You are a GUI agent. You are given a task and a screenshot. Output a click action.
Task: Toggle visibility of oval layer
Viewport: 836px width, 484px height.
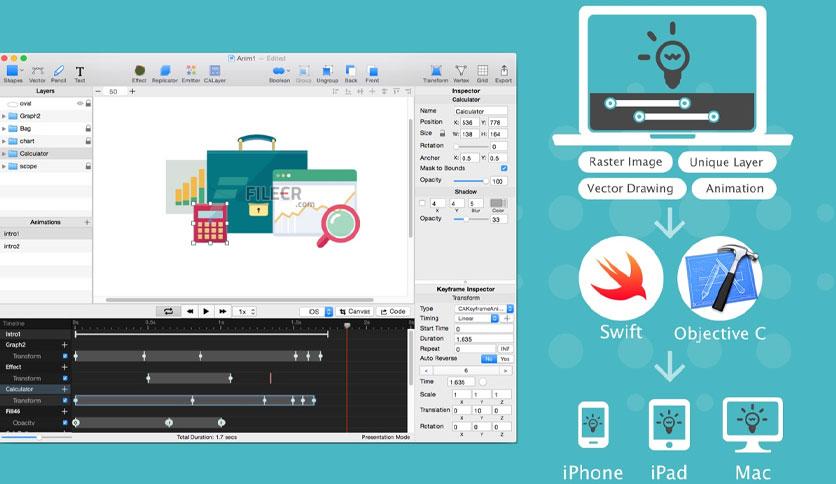pos(80,103)
